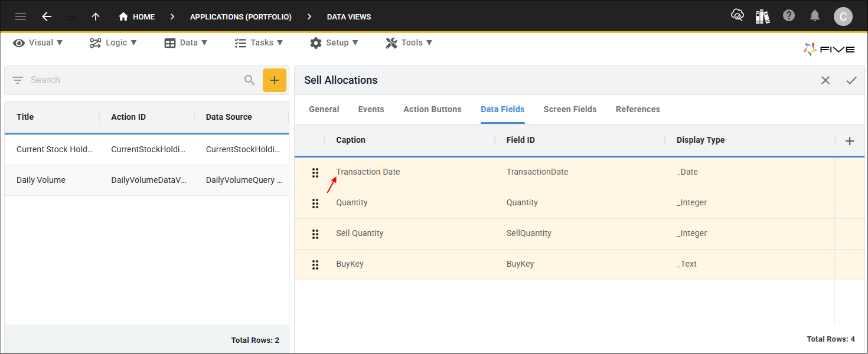Click the filter icon in search bar
The image size is (868, 354).
click(18, 80)
